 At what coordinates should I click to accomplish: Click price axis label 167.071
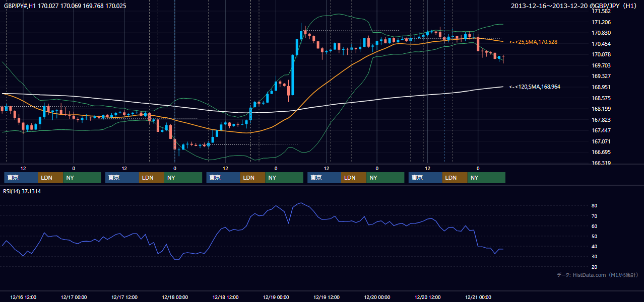[601, 141]
